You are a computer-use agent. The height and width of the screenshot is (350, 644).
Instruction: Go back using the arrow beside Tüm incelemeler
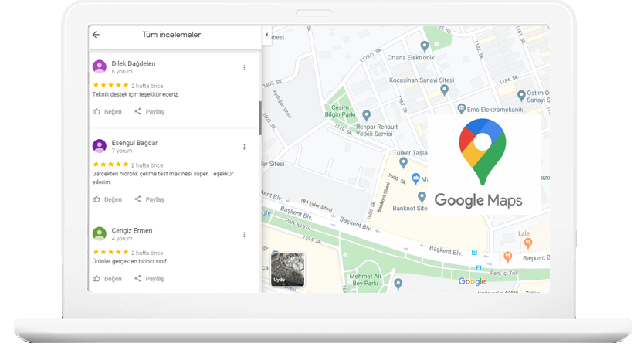pos(96,35)
